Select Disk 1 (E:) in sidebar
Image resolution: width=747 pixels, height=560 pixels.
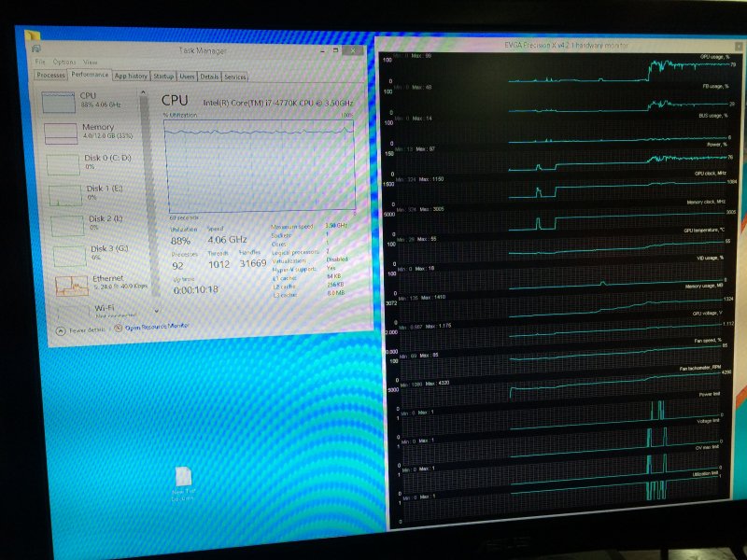click(88, 195)
